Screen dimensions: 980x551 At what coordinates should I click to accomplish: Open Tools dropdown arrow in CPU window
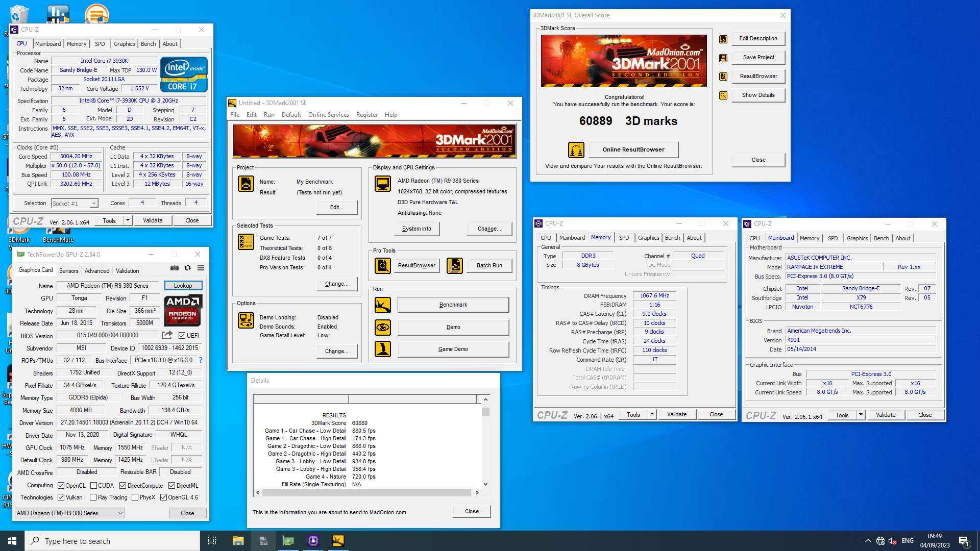point(128,220)
